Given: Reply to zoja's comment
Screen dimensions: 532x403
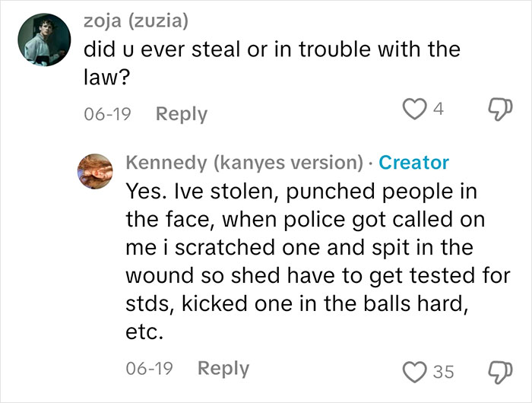Looking at the screenshot, I should pyautogui.click(x=182, y=114).
